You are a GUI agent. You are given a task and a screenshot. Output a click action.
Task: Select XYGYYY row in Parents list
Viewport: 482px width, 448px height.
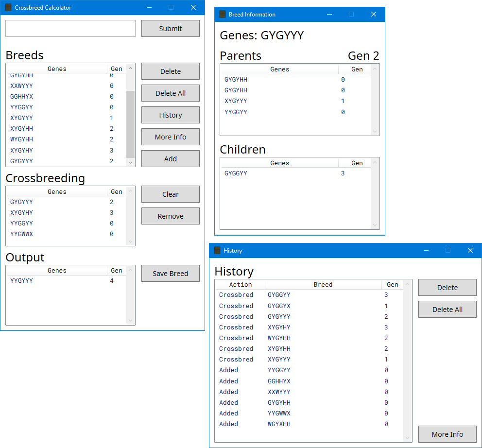pyautogui.click(x=296, y=101)
